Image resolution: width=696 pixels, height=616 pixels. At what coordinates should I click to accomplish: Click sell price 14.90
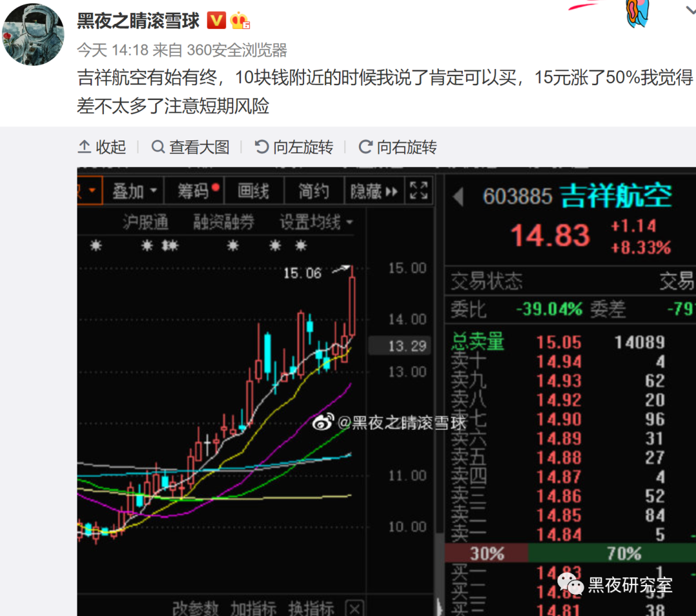pos(559,419)
